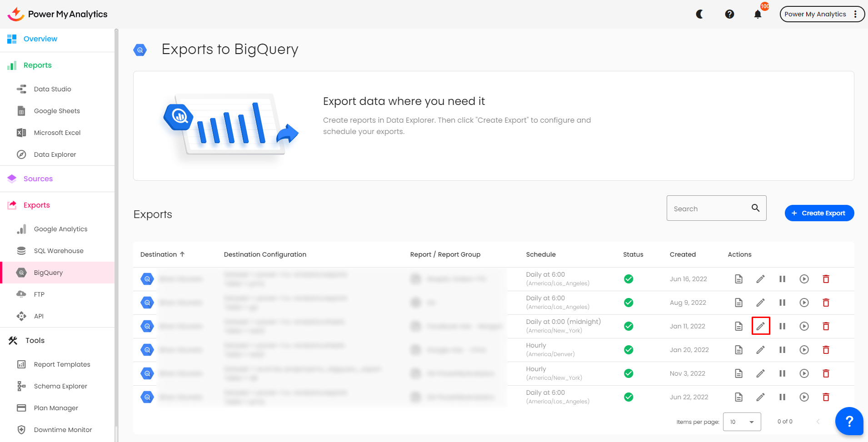This screenshot has width=868, height=442.
Task: Open notifications bell icon
Action: pos(758,15)
